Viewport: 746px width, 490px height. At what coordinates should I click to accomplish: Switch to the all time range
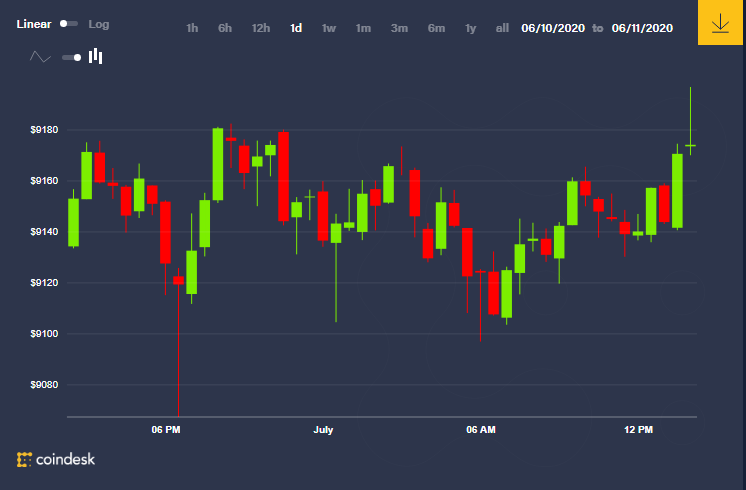click(502, 28)
